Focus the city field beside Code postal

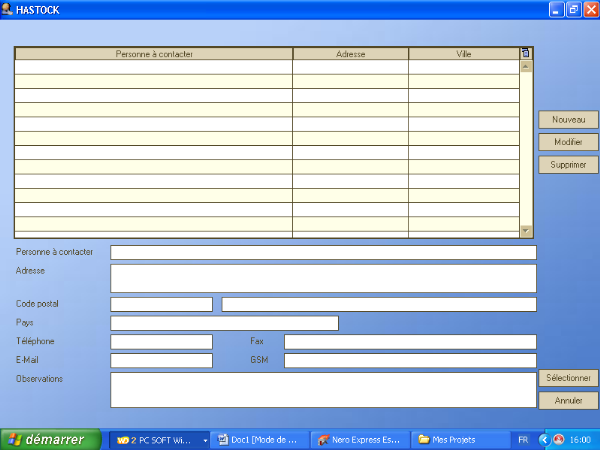click(x=379, y=305)
